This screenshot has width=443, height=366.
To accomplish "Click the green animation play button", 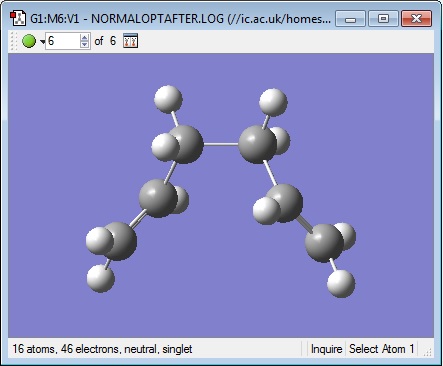I will coord(29,41).
